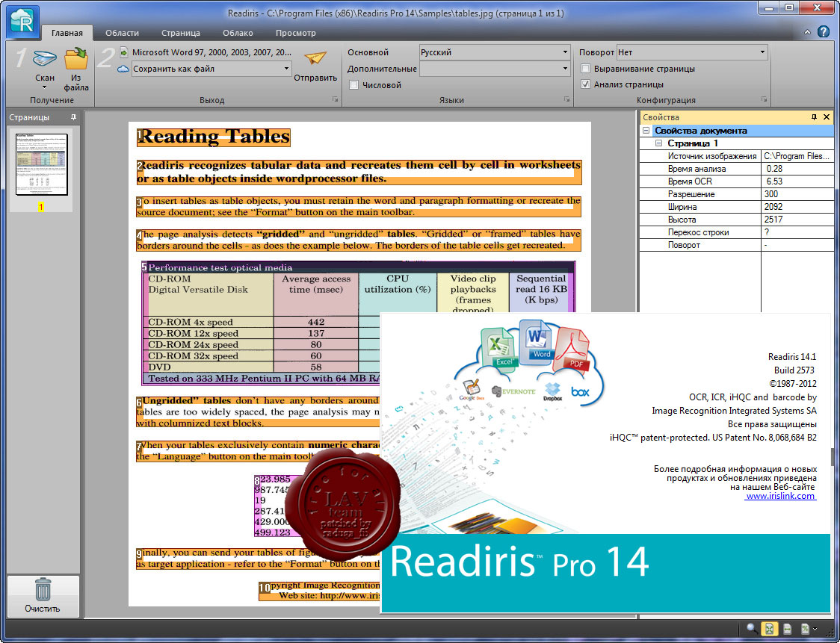Select the Перекос строки property row

[737, 232]
